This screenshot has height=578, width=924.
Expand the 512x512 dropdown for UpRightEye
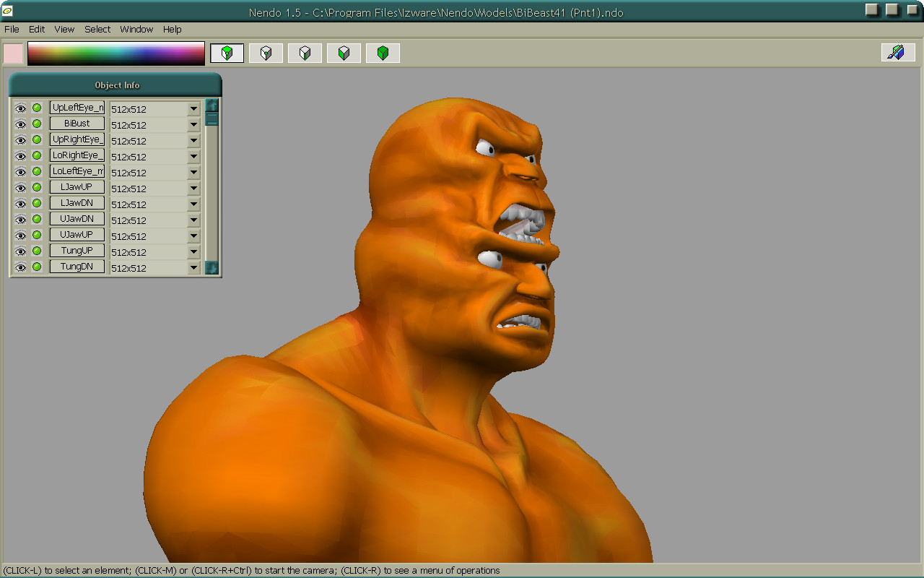coord(193,141)
